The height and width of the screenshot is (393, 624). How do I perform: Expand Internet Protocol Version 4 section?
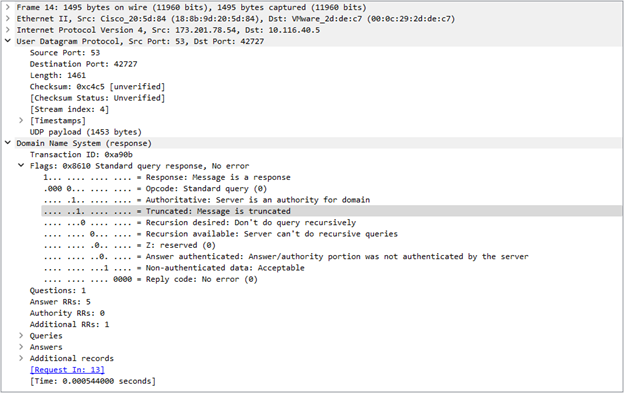[x=8, y=30]
